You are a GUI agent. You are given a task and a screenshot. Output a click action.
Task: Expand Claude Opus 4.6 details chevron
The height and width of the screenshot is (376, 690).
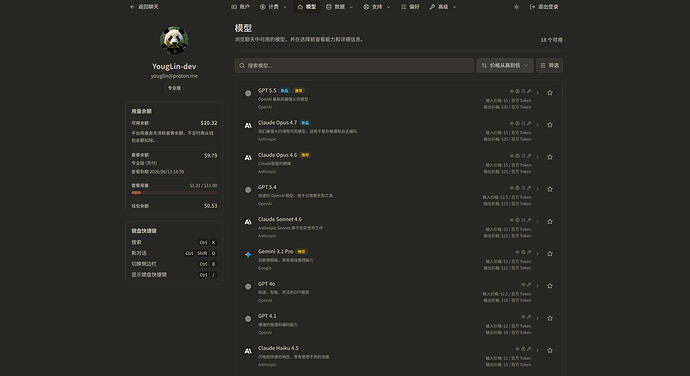pyautogui.click(x=538, y=157)
